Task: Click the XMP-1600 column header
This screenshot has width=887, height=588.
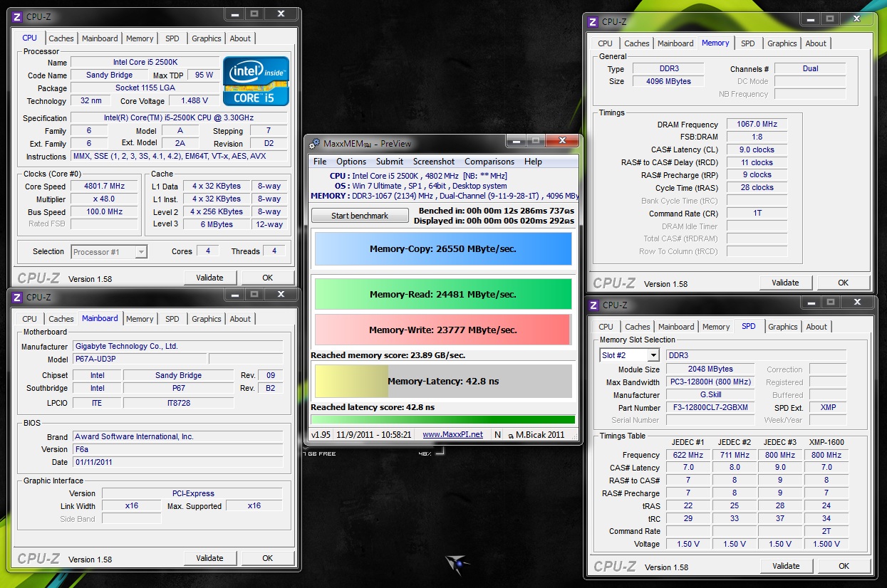Action: pyautogui.click(x=826, y=442)
